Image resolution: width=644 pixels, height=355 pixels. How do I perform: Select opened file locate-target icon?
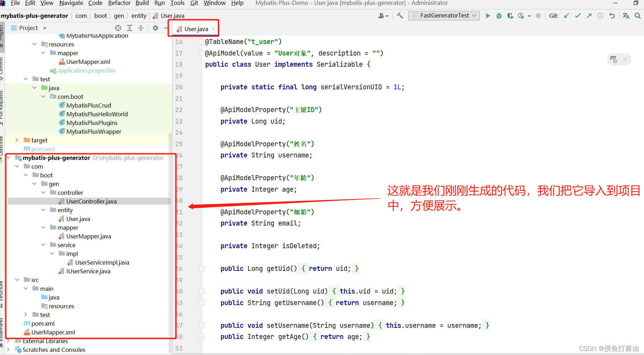pyautogui.click(x=118, y=28)
